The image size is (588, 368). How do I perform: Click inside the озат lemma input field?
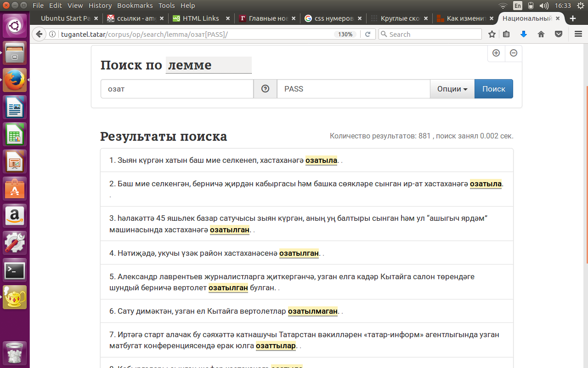177,89
